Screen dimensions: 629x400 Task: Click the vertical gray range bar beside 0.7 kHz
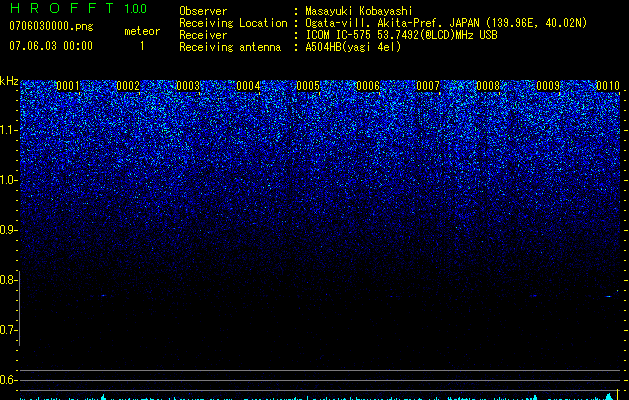pyautogui.click(x=19, y=308)
